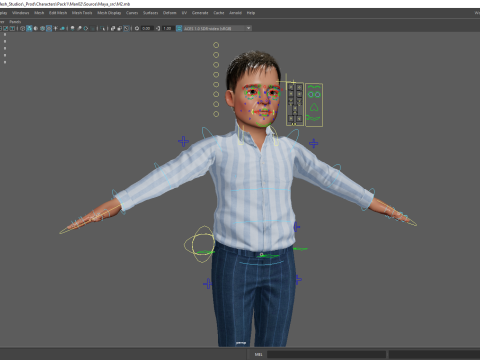Switch viewport to wireframe display
This screenshot has width=480, height=360.
pyautogui.click(x=22, y=29)
